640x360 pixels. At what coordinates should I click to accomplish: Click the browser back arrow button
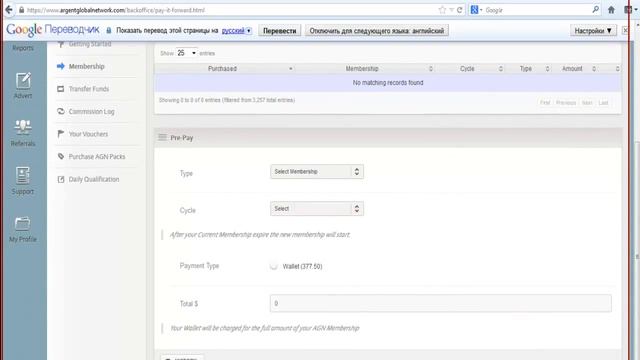tap(9, 10)
